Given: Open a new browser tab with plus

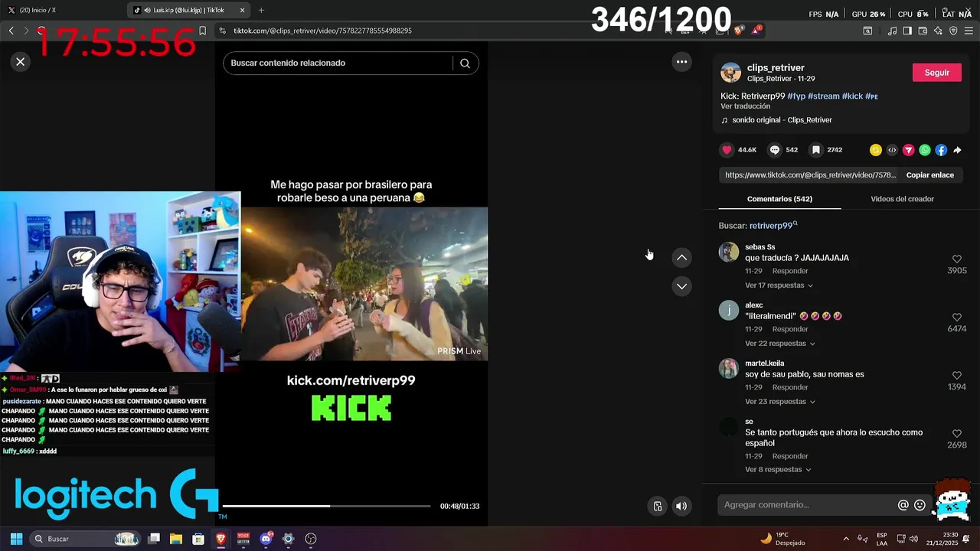Looking at the screenshot, I should click(261, 10).
